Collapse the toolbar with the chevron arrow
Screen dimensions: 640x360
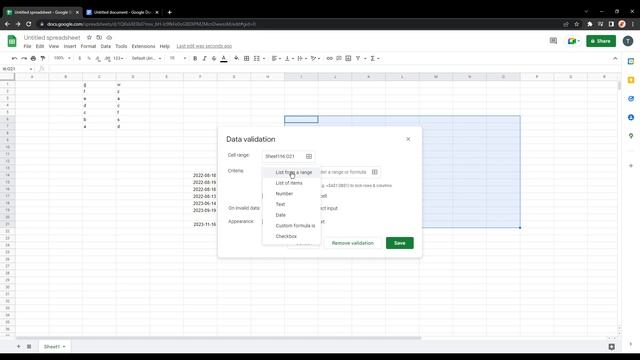click(615, 58)
